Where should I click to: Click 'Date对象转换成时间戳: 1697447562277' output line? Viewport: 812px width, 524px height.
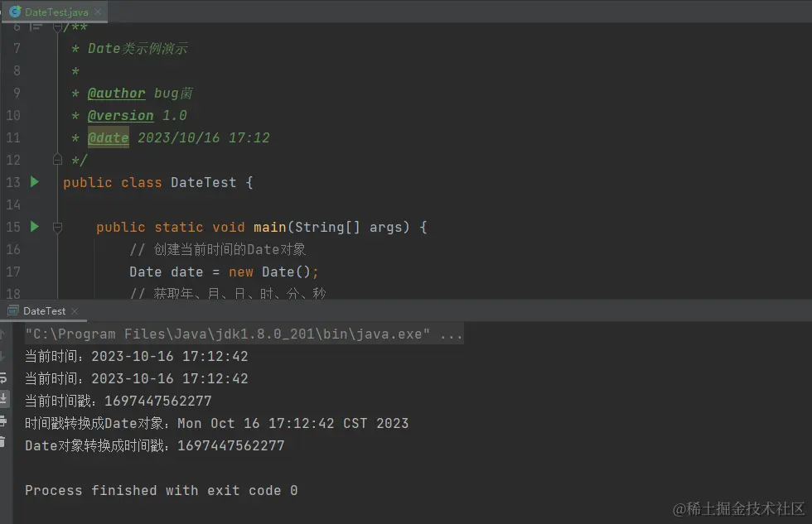tap(155, 445)
